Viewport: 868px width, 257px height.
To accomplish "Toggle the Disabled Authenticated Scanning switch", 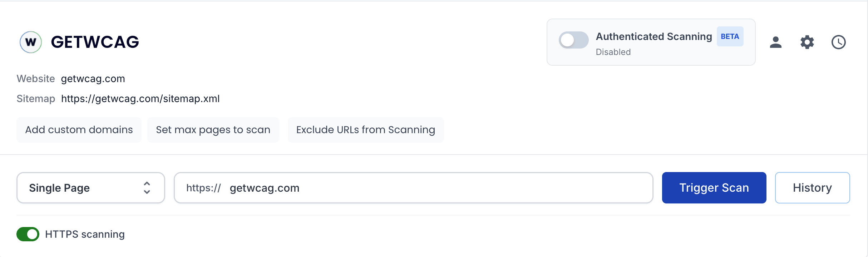I will (x=573, y=40).
